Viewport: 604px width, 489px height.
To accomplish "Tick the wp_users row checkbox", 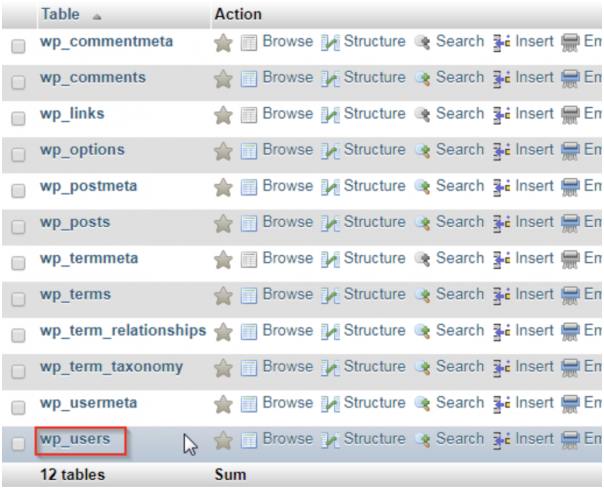I will (x=18, y=444).
